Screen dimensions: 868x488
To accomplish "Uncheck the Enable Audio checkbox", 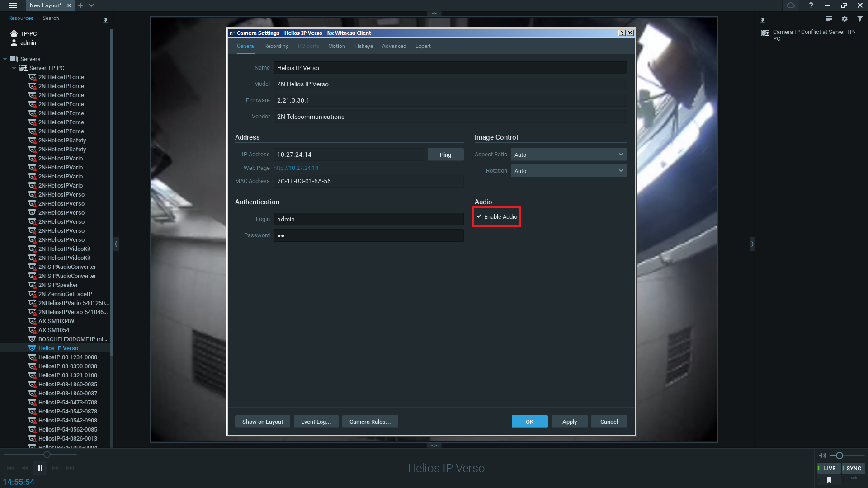I will tap(479, 217).
